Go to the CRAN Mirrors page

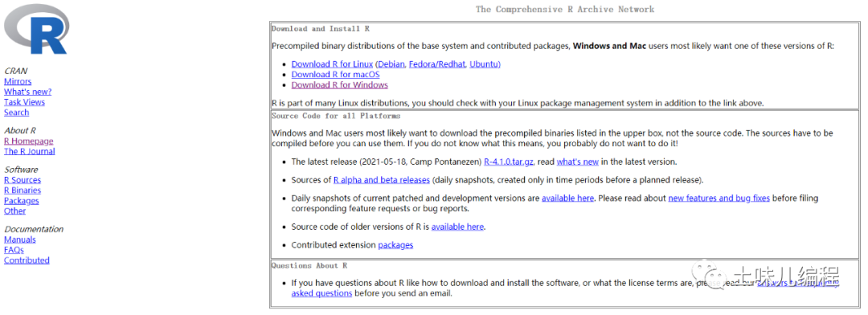coord(18,81)
